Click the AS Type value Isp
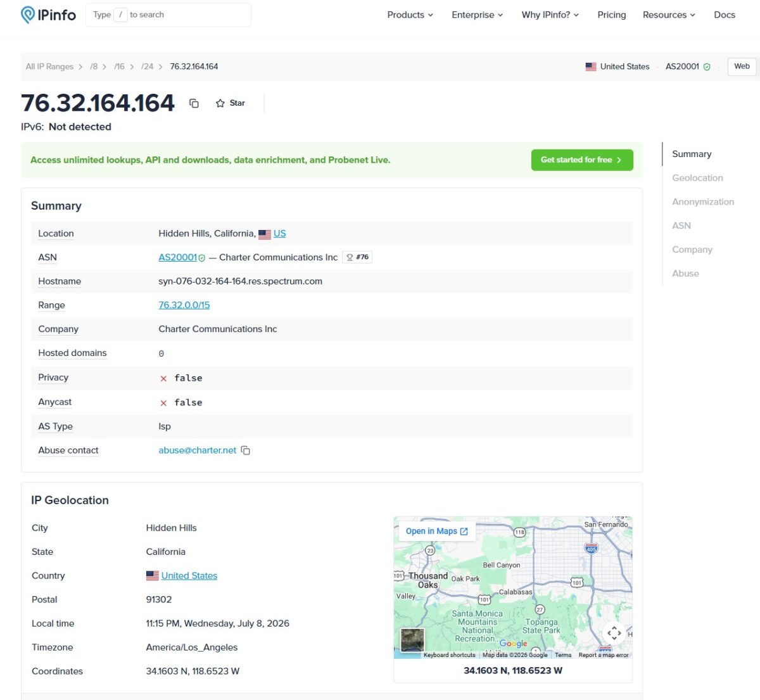This screenshot has height=700, width=760. (x=165, y=426)
